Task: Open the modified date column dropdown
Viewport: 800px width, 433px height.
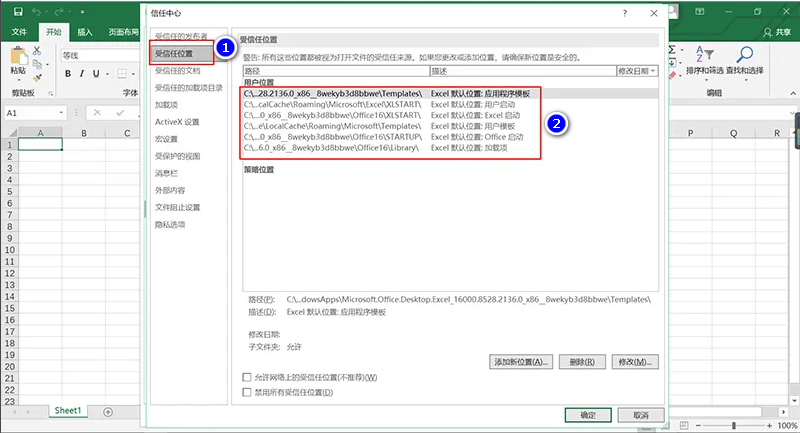Action: coord(652,72)
